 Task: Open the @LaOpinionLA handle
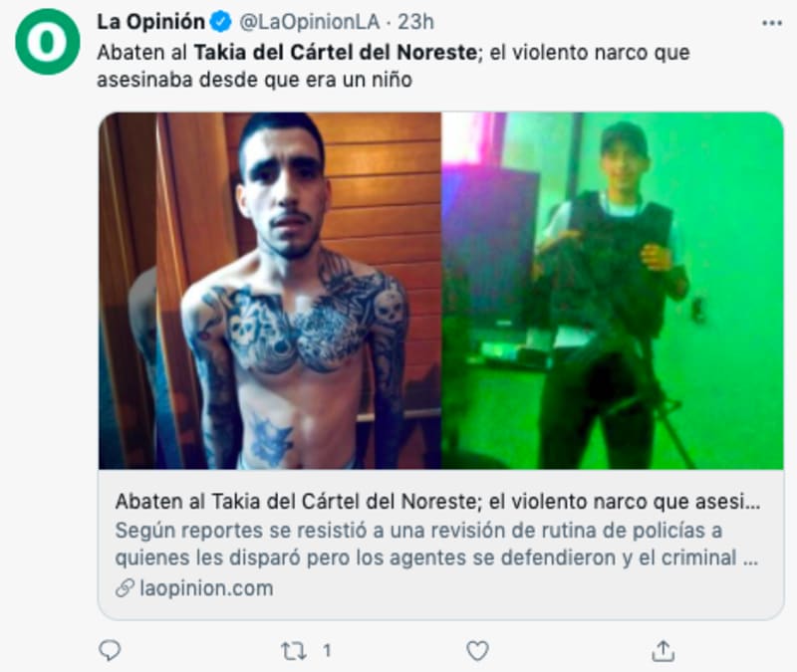pos(310,22)
